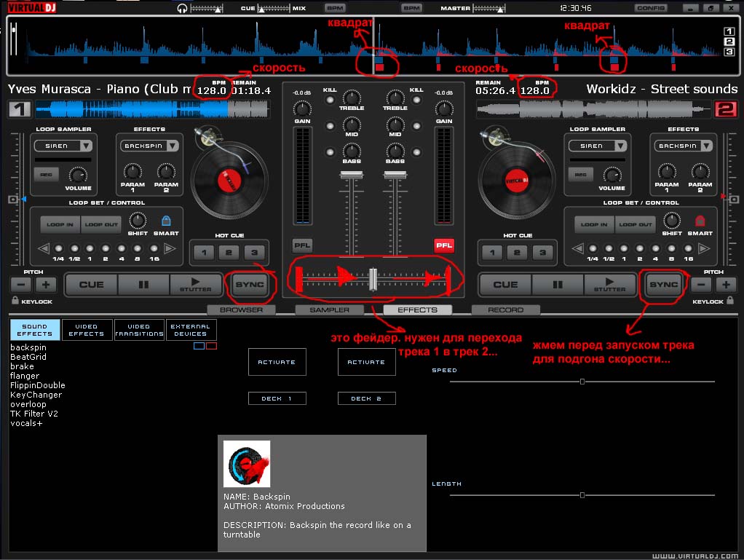This screenshot has height=560, width=744.
Task: Click waveform zoom level 3 button
Action: point(729,52)
